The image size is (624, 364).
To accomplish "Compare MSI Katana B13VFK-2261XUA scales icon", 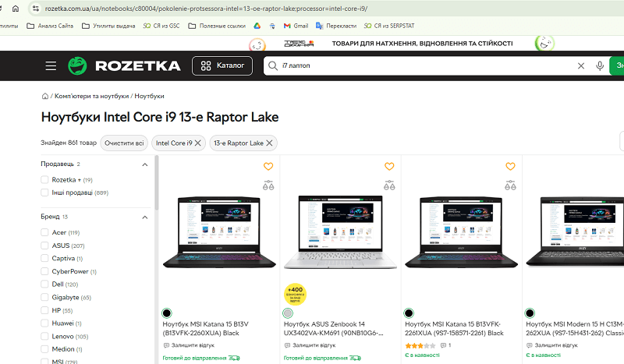I will [x=510, y=186].
